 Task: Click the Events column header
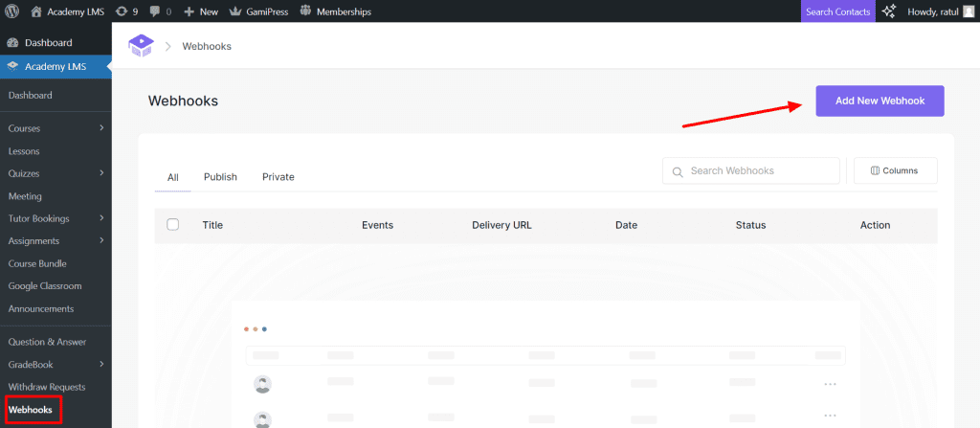click(377, 225)
